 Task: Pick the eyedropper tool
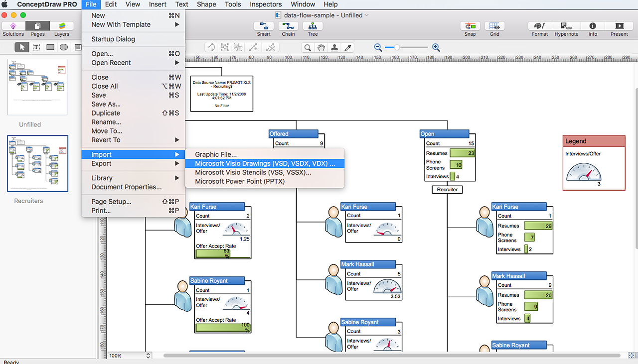point(348,47)
